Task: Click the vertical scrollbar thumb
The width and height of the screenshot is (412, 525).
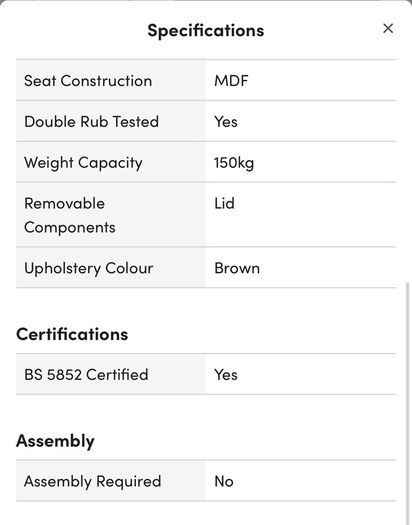Action: click(407, 402)
